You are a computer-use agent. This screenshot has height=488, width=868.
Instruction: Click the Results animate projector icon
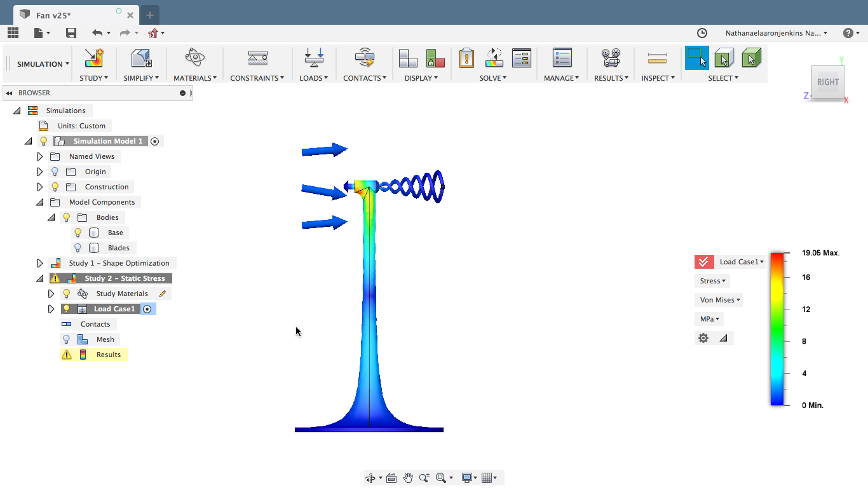click(611, 58)
